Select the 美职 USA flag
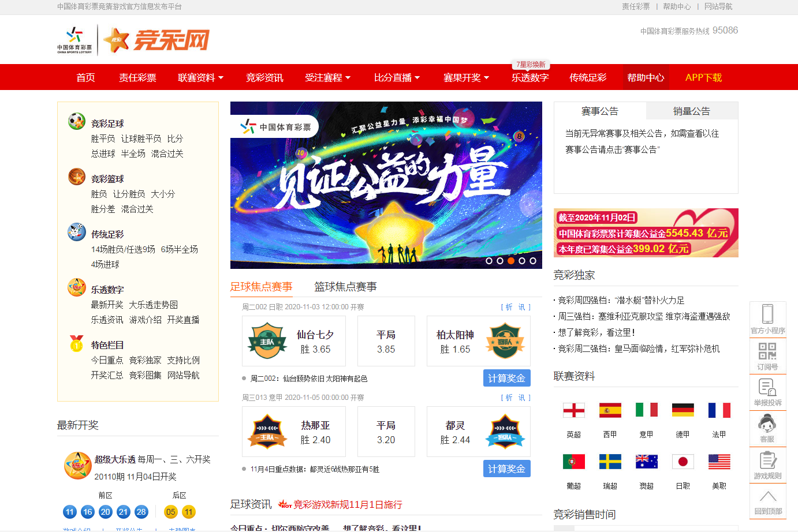798x532 pixels. (x=719, y=462)
